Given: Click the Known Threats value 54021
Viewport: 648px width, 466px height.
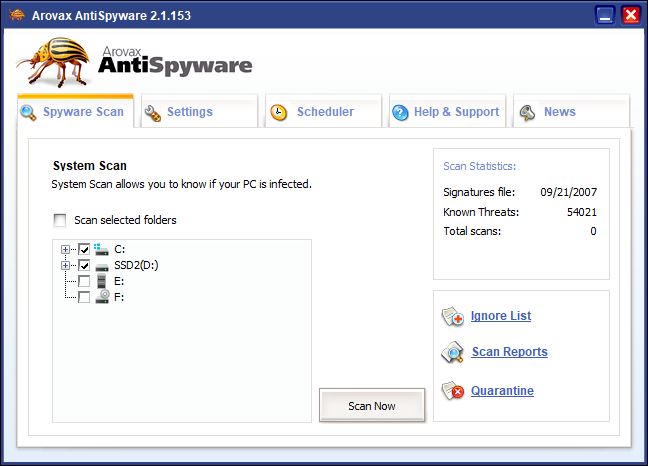Looking at the screenshot, I should [x=582, y=212].
